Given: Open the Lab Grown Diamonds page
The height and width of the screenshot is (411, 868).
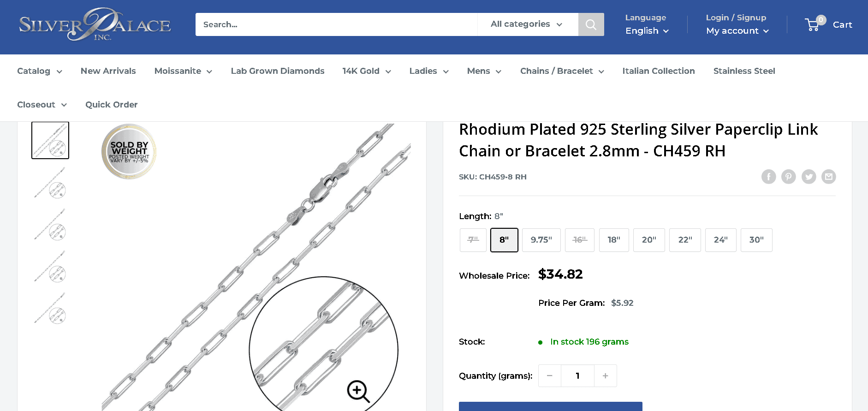Looking at the screenshot, I should coord(277,71).
